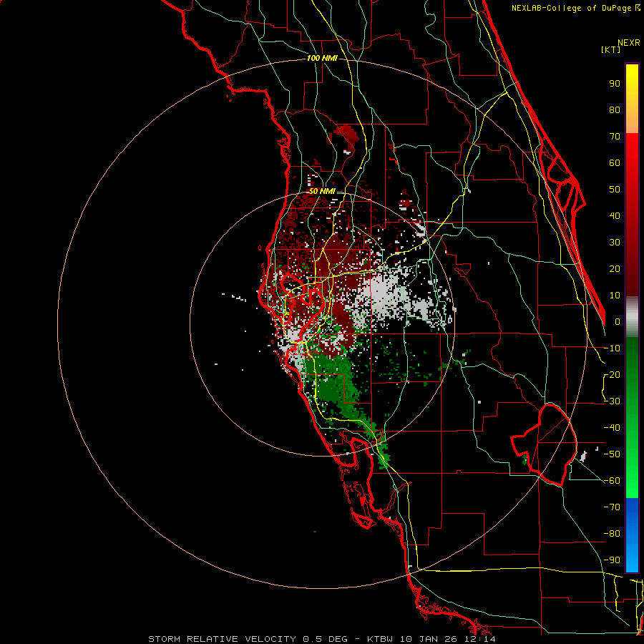Viewport: 644px width, 644px height.
Task: Click the -80 value on the velocity scale
Action: [x=612, y=534]
